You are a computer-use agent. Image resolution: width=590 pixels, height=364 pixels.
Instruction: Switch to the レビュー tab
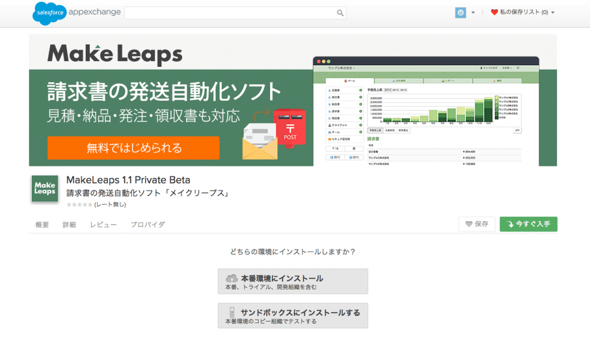103,225
